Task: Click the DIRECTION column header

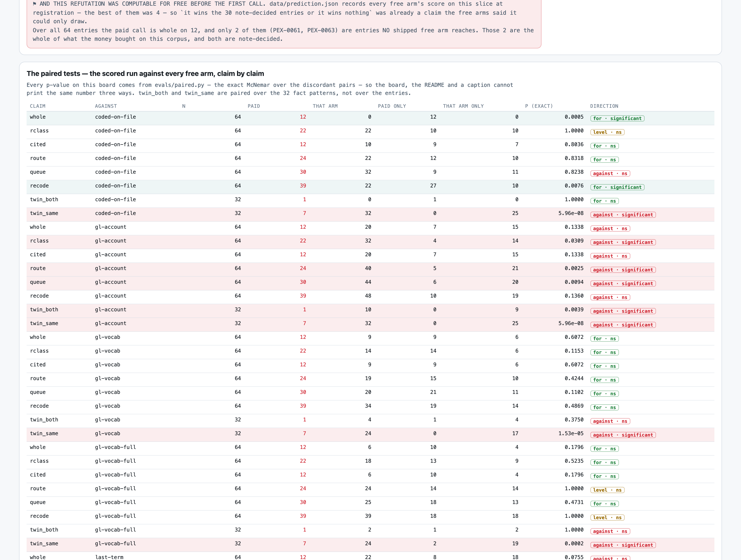Action: pos(604,106)
